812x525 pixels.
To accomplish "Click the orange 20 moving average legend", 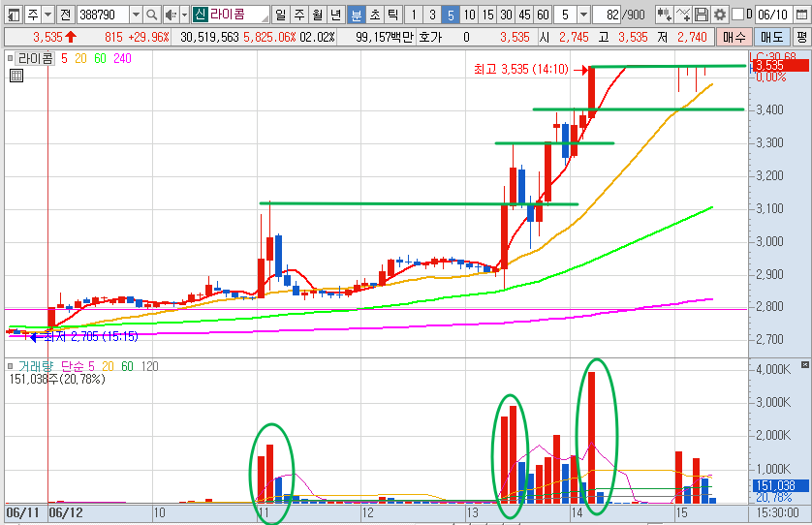I will (80, 58).
